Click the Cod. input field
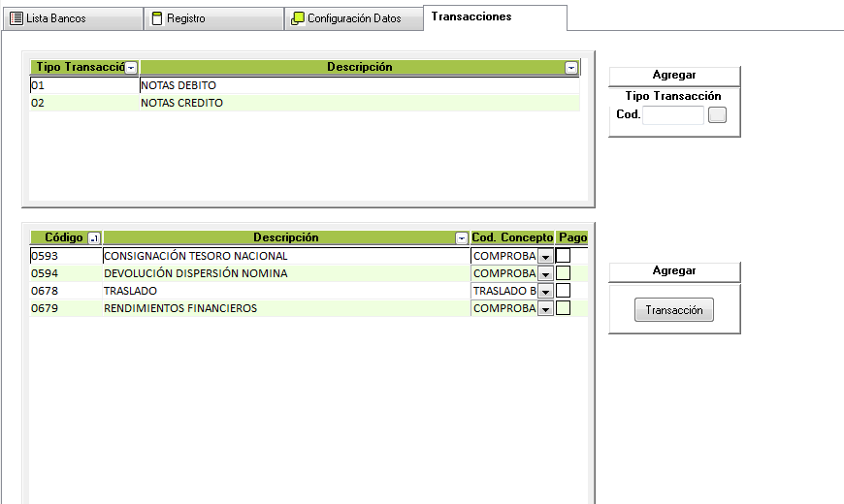Screen dimensions: 844x504 (x=672, y=115)
